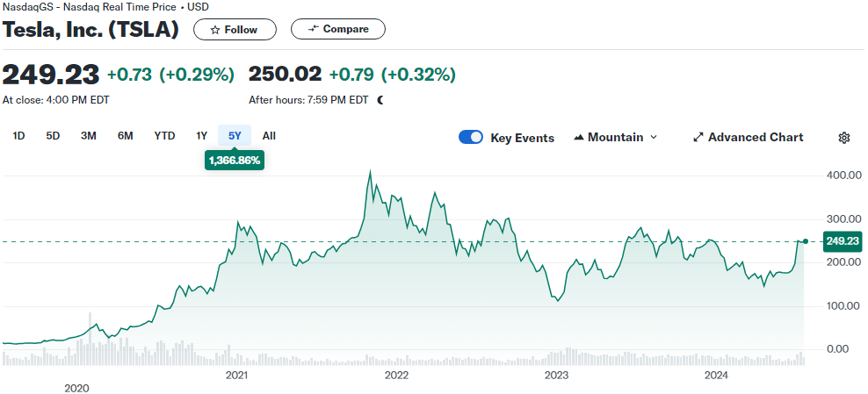868x394 pixels.
Task: Expand the Mountain chart type dropdown
Action: [x=615, y=138]
